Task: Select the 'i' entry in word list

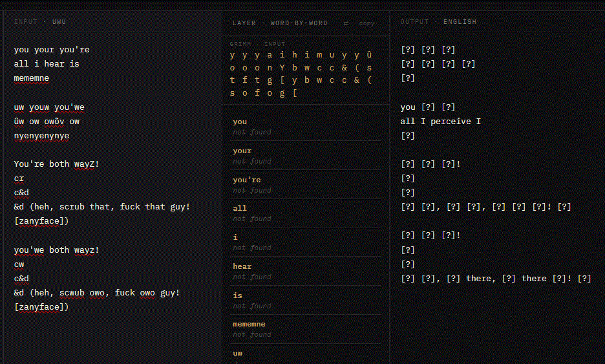Action: pos(235,237)
